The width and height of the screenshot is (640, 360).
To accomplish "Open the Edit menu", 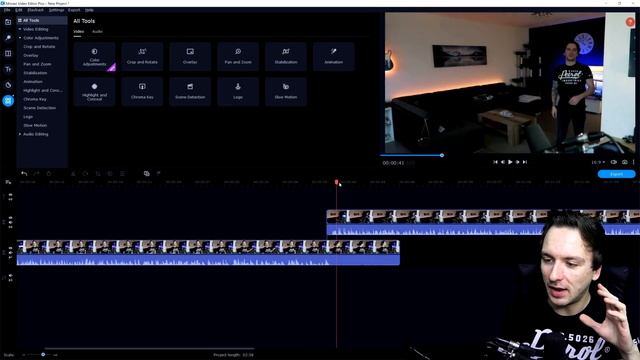I will coord(19,10).
